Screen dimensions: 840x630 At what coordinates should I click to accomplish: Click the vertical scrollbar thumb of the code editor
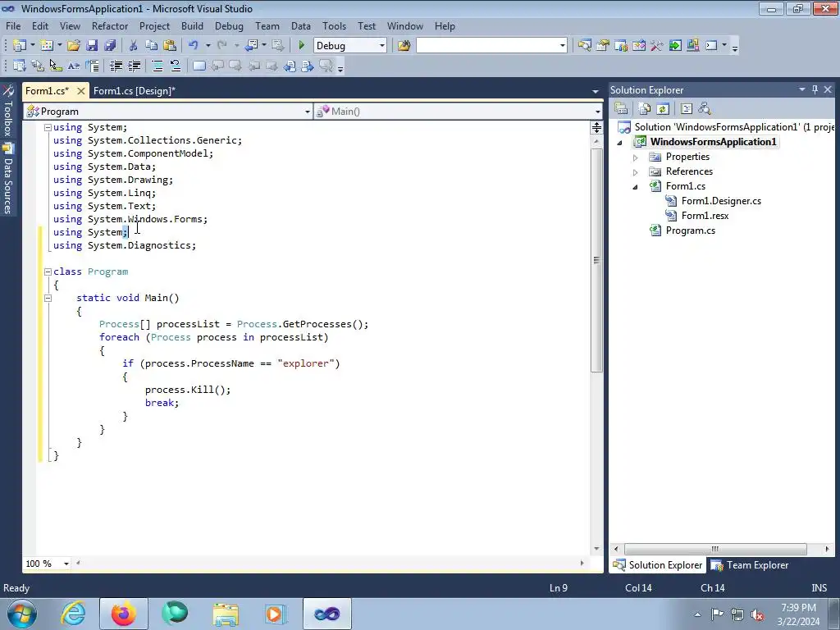pyautogui.click(x=596, y=260)
